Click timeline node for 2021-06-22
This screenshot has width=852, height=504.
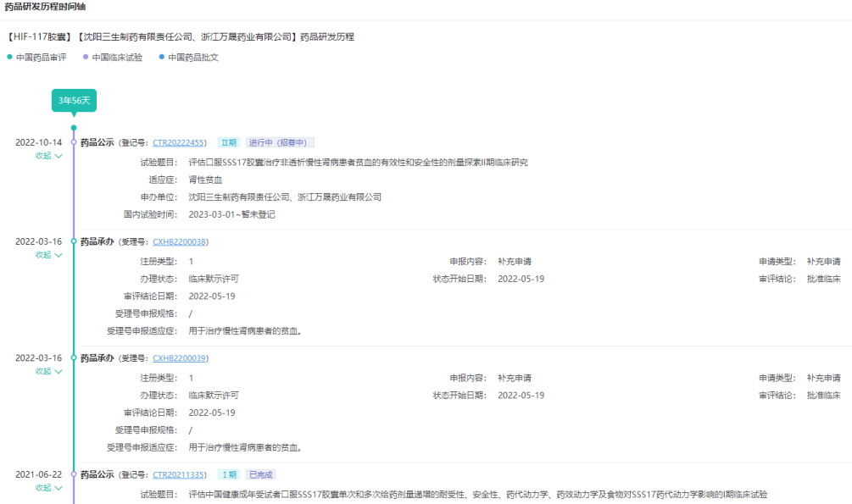tap(74, 474)
